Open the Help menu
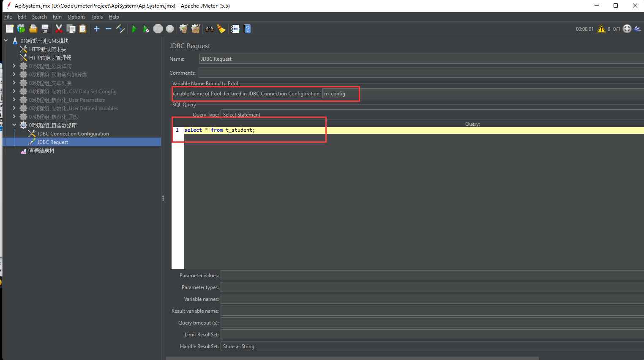The width and height of the screenshot is (644, 360). coord(114,17)
